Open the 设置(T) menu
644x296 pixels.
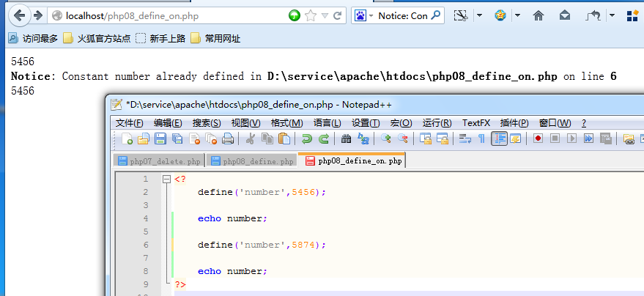pyautogui.click(x=366, y=123)
